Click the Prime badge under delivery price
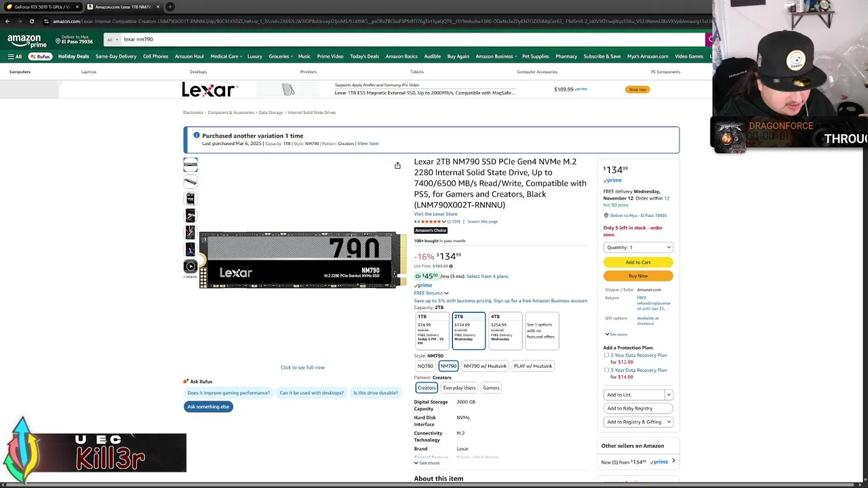 [x=612, y=180]
